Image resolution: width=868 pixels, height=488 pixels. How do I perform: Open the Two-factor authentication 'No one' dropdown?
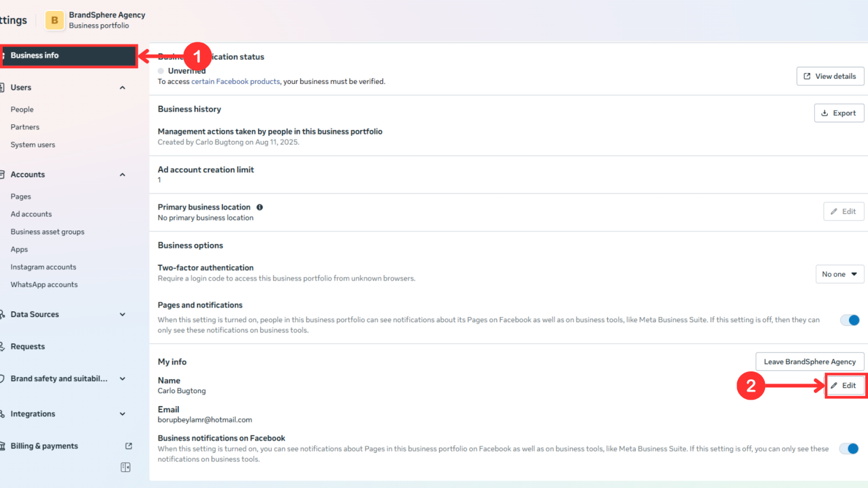[839, 274]
